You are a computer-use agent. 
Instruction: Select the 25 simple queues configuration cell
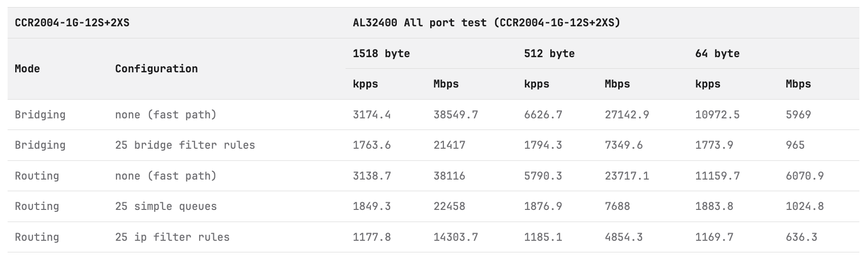166,206
